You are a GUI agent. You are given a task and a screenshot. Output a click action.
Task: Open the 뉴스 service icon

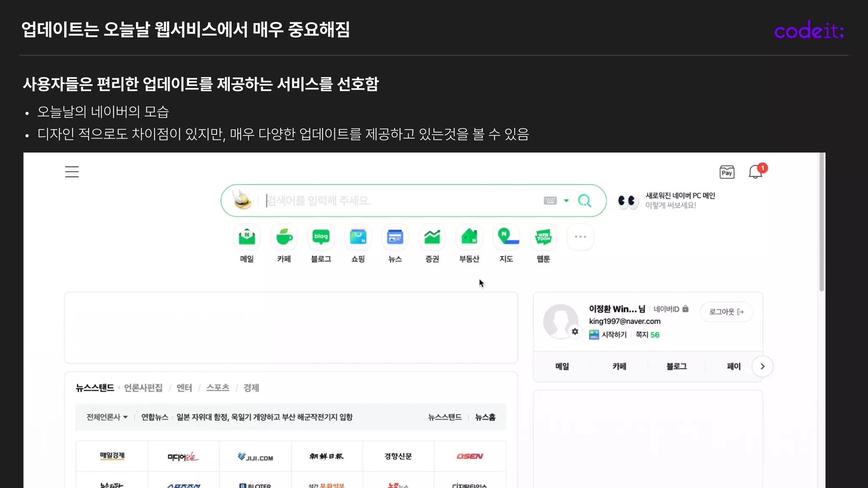click(x=395, y=237)
